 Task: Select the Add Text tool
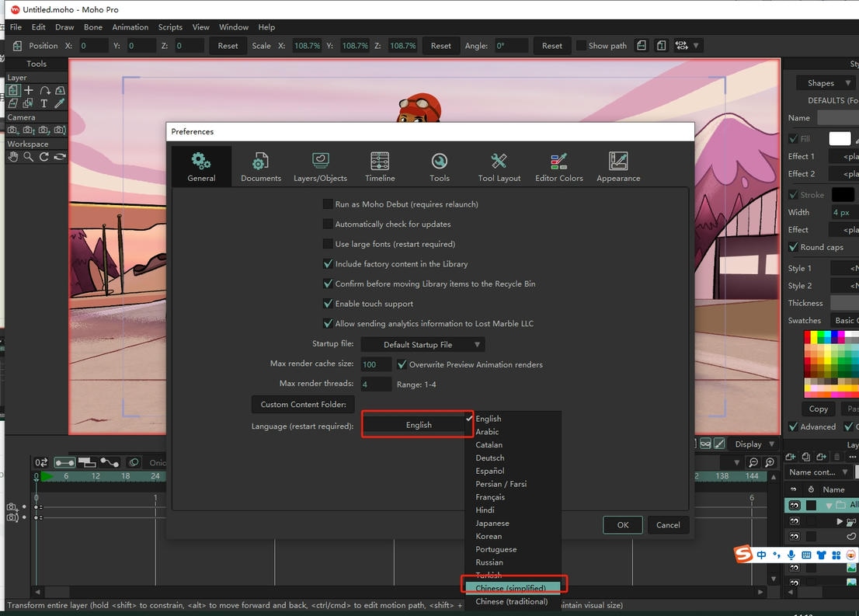coord(43,103)
